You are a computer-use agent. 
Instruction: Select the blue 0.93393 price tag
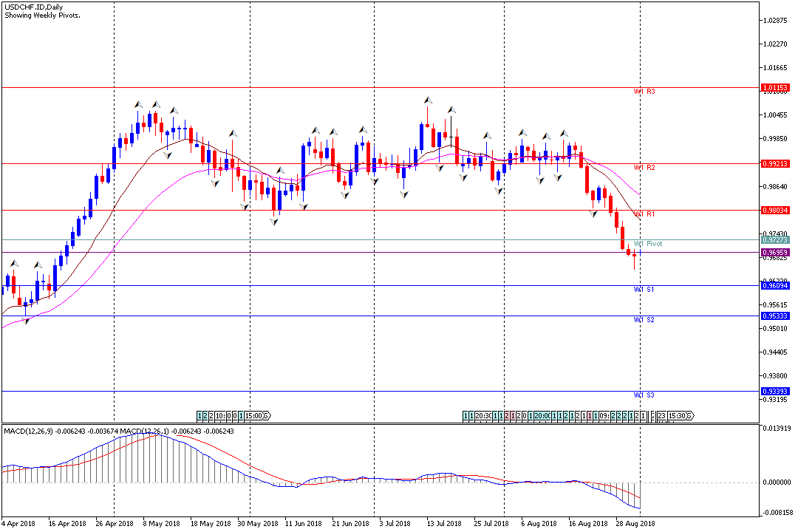[775, 391]
